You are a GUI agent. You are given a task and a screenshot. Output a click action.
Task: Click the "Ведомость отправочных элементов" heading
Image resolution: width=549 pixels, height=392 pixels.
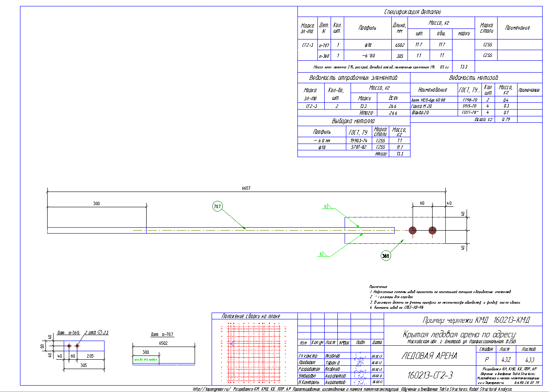click(x=354, y=78)
